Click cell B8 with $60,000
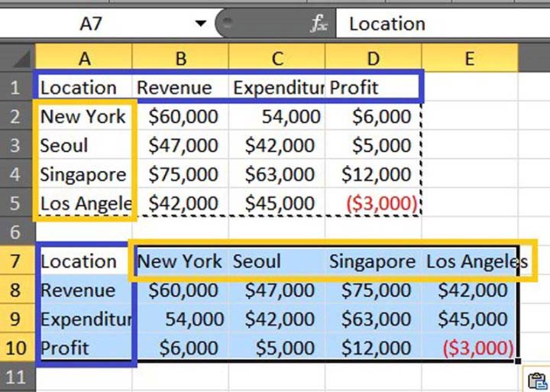550x392 pixels. pos(180,290)
